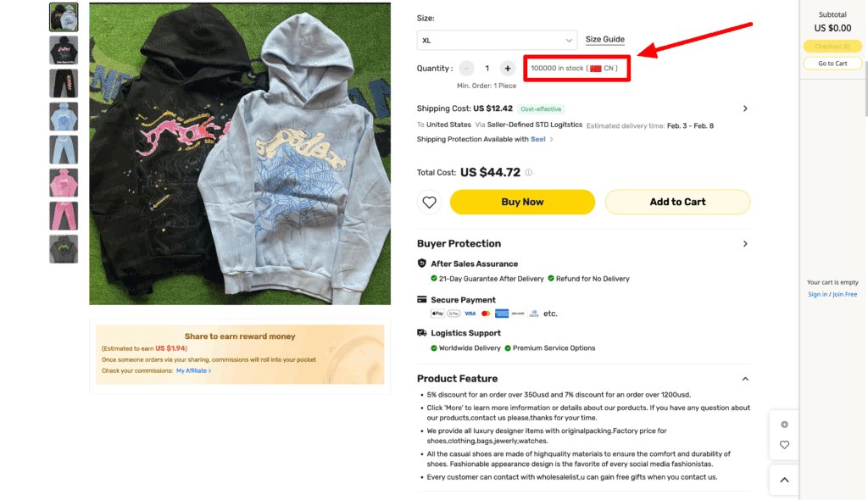Select the Google Pay payment icon
The height and width of the screenshot is (500, 868).
point(453,314)
